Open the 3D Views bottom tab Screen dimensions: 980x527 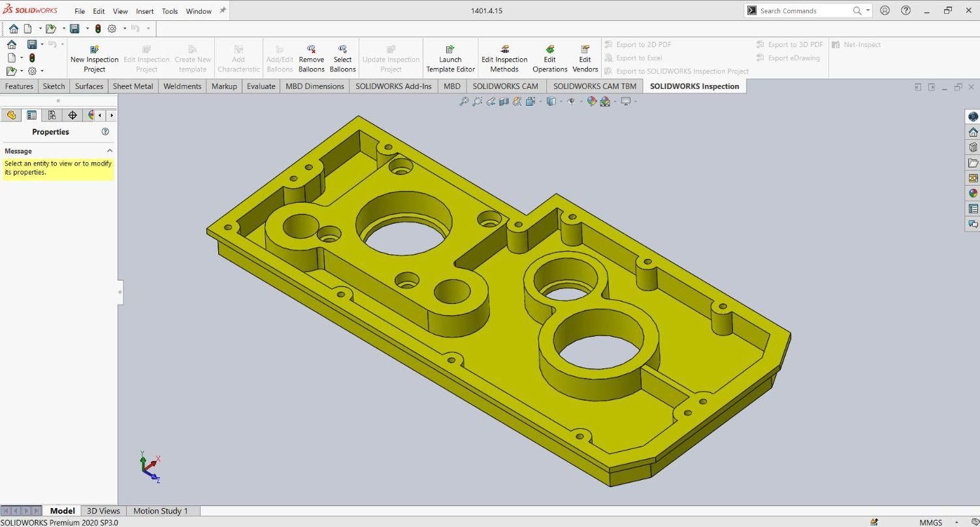click(x=103, y=511)
